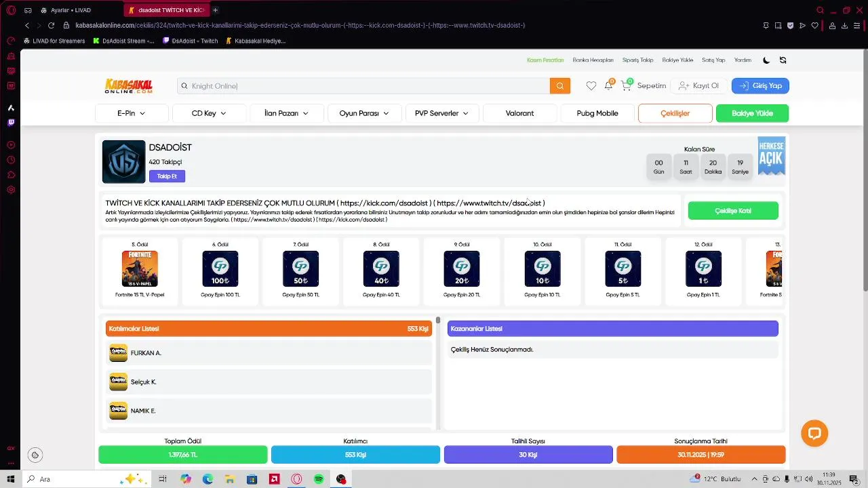Open Twitch from the Opera sidebar
The height and width of the screenshot is (488, 868).
(x=11, y=123)
